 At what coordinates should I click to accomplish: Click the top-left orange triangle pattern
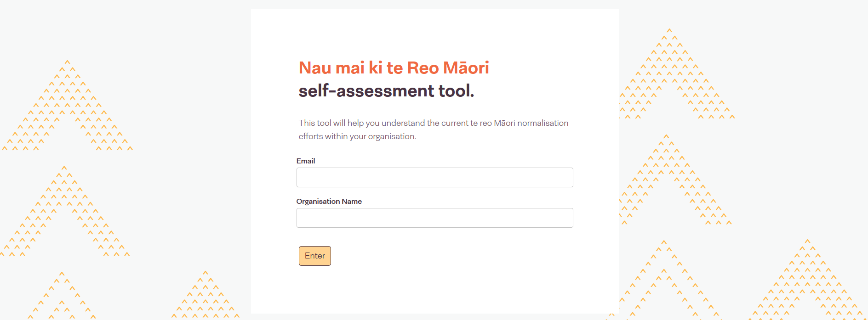(67, 106)
